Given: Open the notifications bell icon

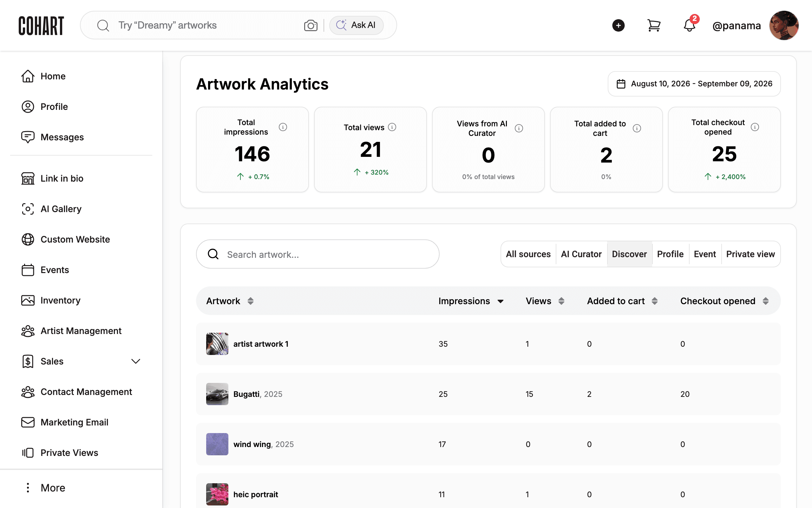Looking at the screenshot, I should [689, 25].
